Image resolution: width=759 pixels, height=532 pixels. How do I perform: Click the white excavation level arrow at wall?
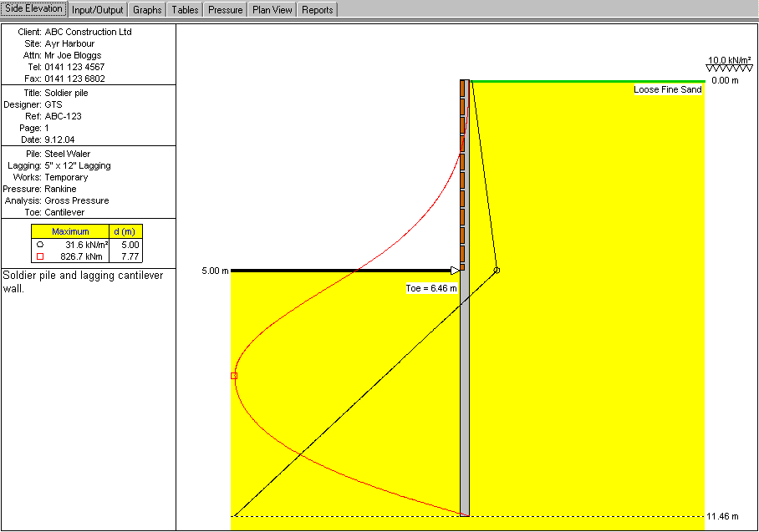pos(455,270)
